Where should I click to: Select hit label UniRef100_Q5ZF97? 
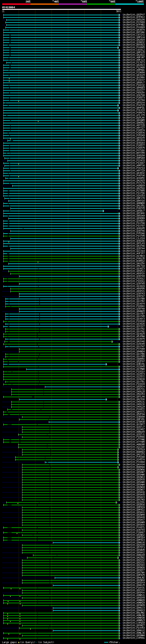pyautogui.click(x=134, y=361)
